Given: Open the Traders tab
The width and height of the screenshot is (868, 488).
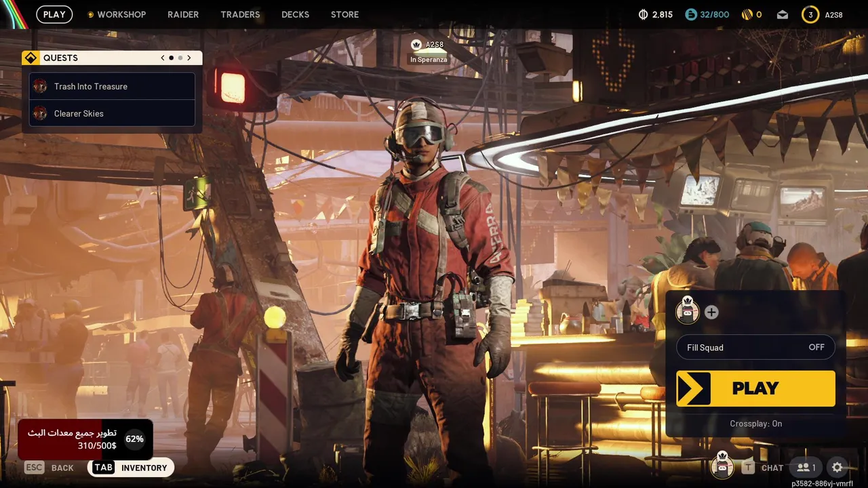Looking at the screenshot, I should click(x=240, y=14).
